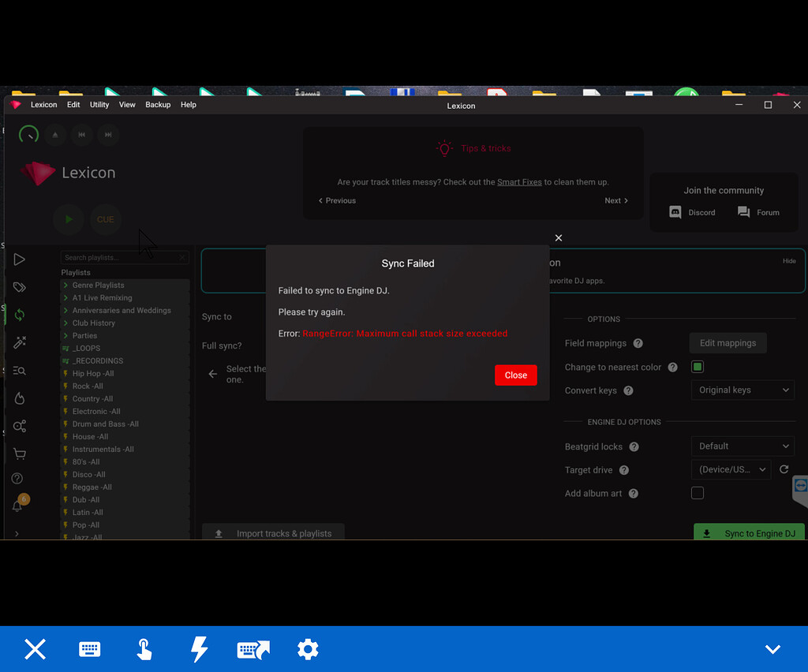
Task: Open the Backup menu
Action: 158,104
